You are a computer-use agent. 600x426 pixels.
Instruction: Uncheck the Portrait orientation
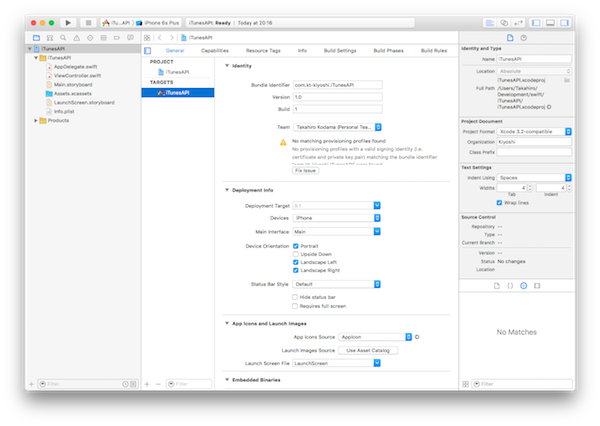point(295,246)
